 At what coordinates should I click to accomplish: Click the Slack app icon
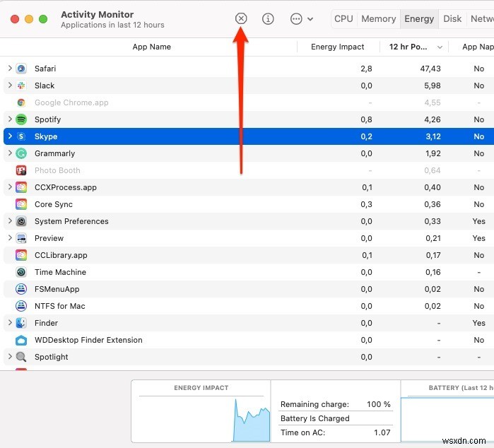pyautogui.click(x=21, y=86)
